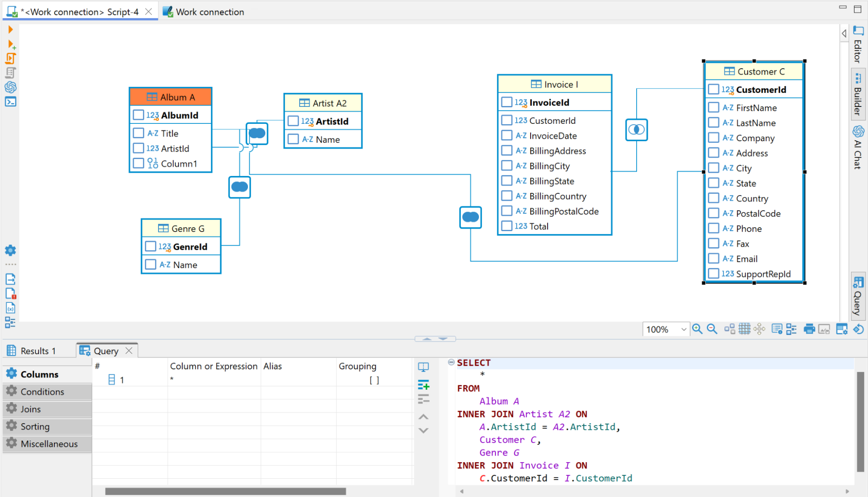Toggle the diagram grid icon

pyautogui.click(x=744, y=329)
